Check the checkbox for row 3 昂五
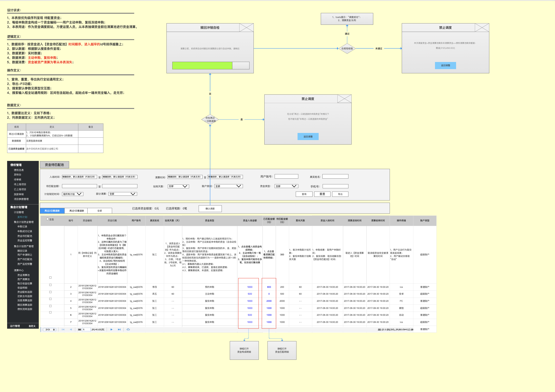 (50, 292)
